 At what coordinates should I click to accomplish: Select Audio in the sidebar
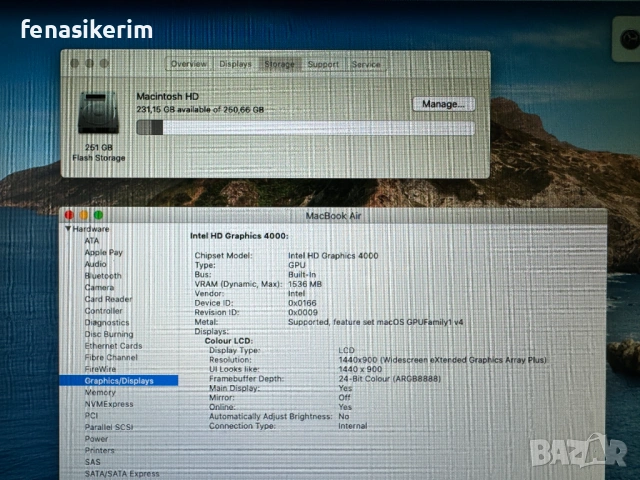point(96,264)
